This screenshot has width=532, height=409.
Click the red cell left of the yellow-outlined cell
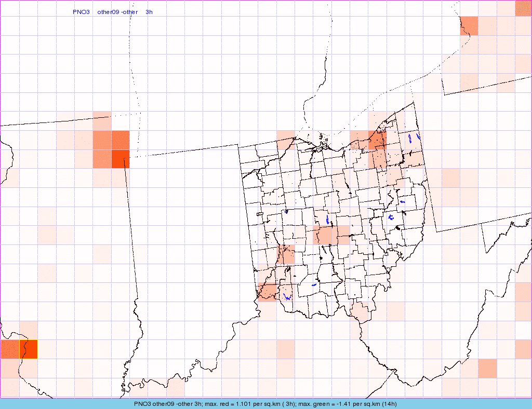(9, 349)
